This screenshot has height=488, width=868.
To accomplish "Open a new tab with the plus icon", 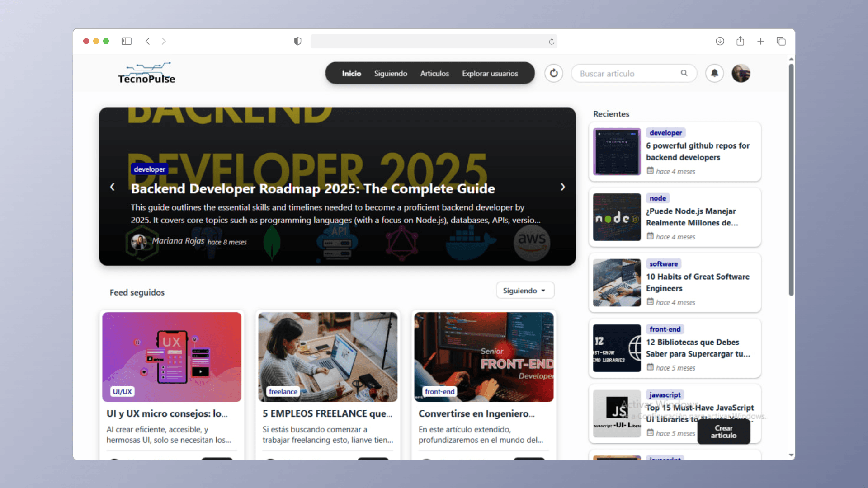I will [761, 41].
